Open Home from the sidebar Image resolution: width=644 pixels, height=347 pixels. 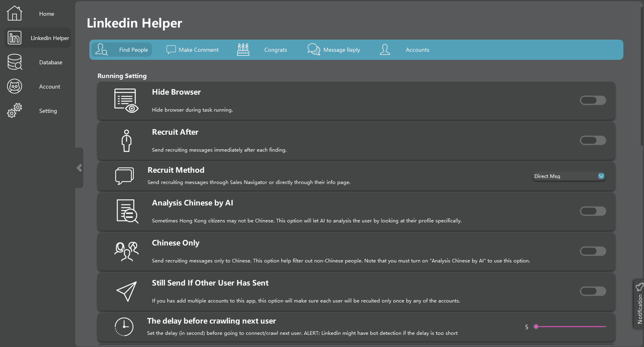click(38, 13)
